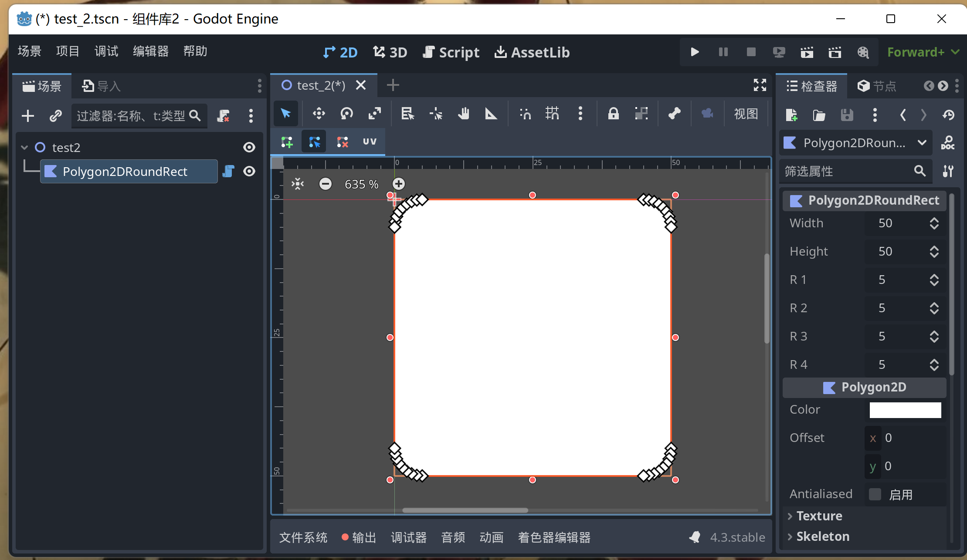Toggle grid snapping icon
The image size is (967, 560).
[x=553, y=114]
